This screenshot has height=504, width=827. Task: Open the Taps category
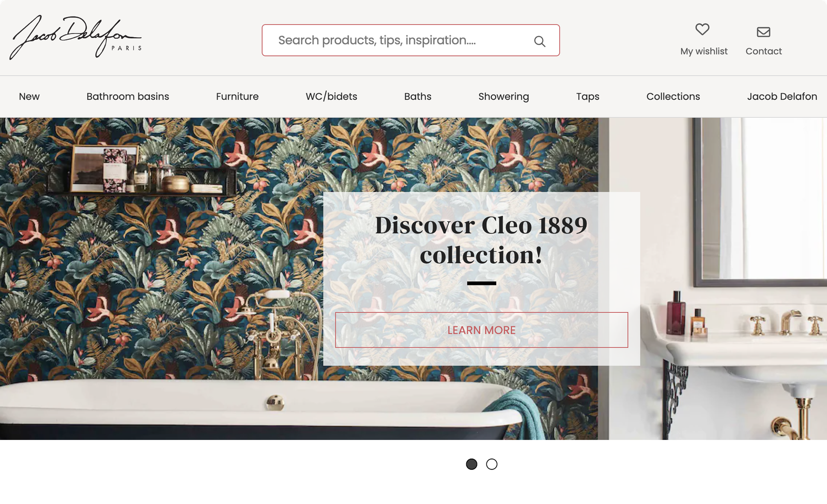[588, 97]
